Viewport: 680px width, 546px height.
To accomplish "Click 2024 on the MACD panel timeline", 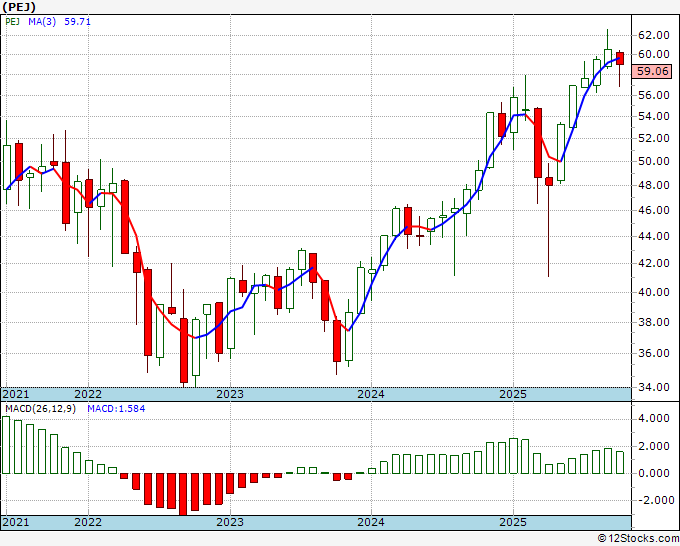I will pyautogui.click(x=371, y=522).
